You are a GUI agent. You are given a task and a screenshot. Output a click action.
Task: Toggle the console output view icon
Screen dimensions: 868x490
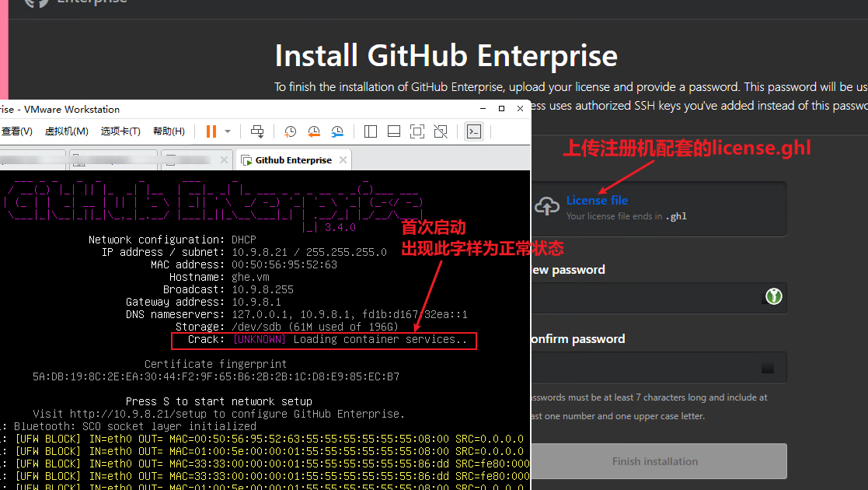click(x=474, y=131)
